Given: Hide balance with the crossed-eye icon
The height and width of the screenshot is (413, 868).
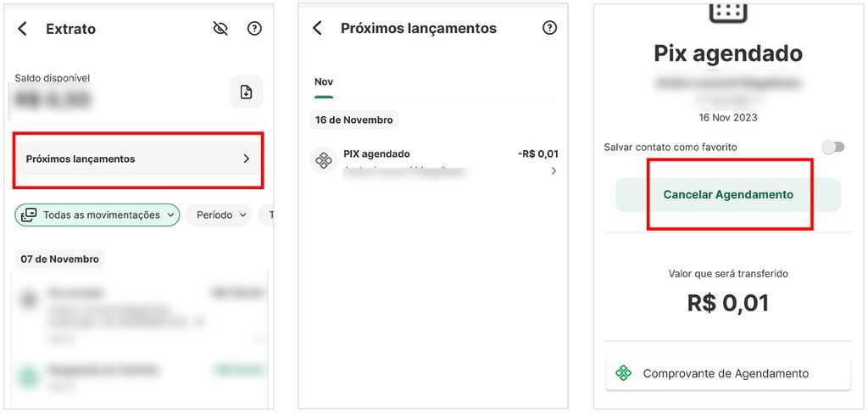Looking at the screenshot, I should (x=220, y=29).
